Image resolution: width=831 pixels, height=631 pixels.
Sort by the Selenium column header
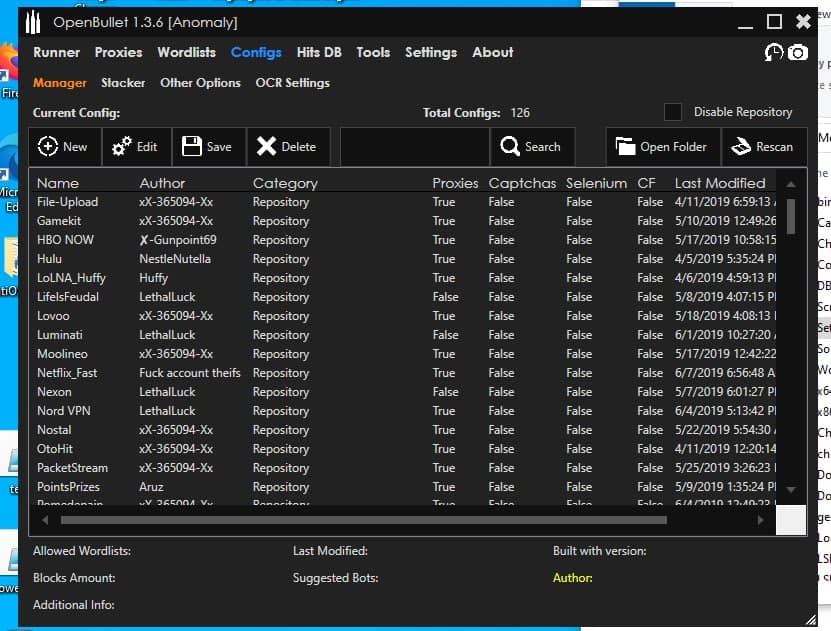(596, 183)
